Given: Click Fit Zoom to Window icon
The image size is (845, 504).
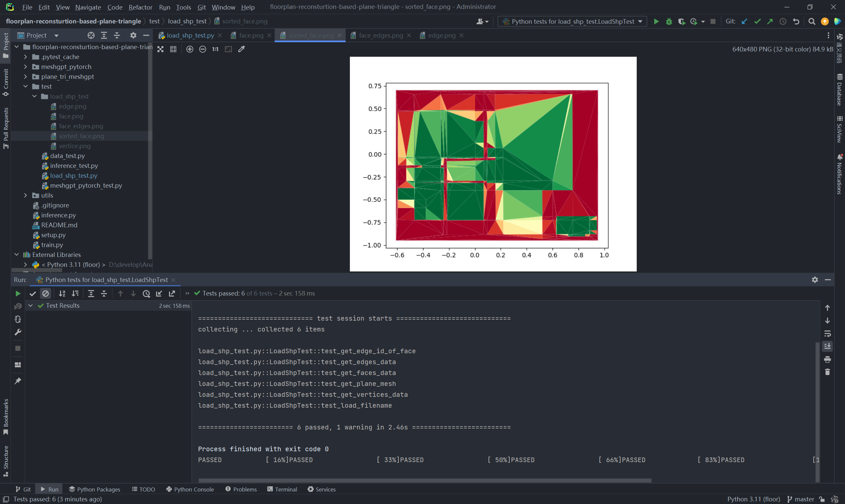Looking at the screenshot, I should point(228,49).
